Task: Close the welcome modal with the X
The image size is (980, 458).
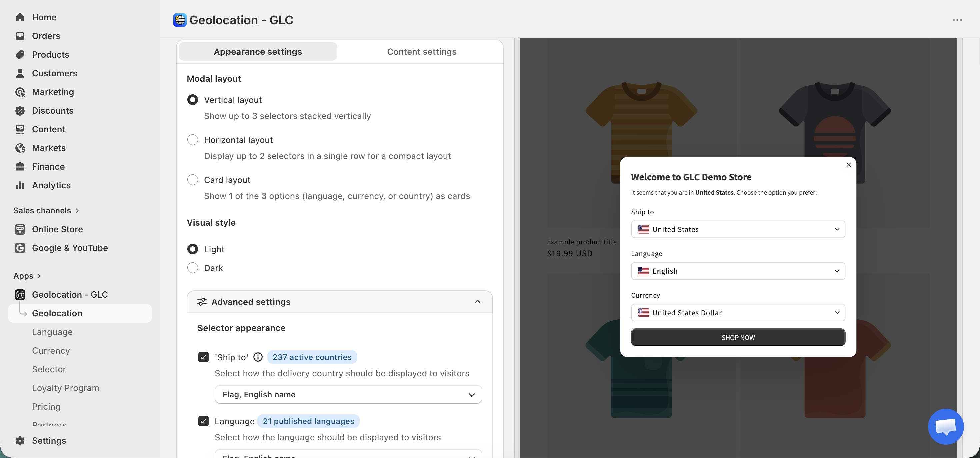Action: click(848, 165)
